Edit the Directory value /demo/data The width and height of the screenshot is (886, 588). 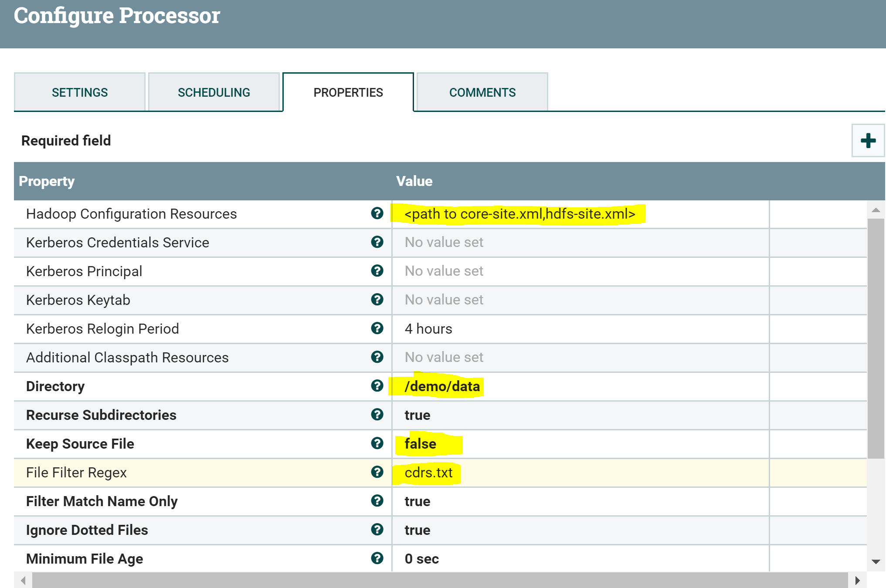coord(442,386)
